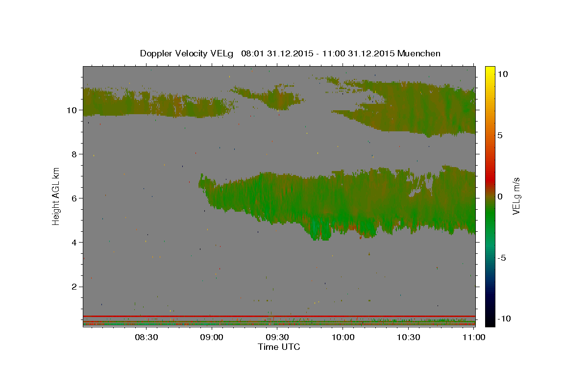Click the 'Height AGL km' y-axis label
The height and width of the screenshot is (392, 588).
coord(56,196)
